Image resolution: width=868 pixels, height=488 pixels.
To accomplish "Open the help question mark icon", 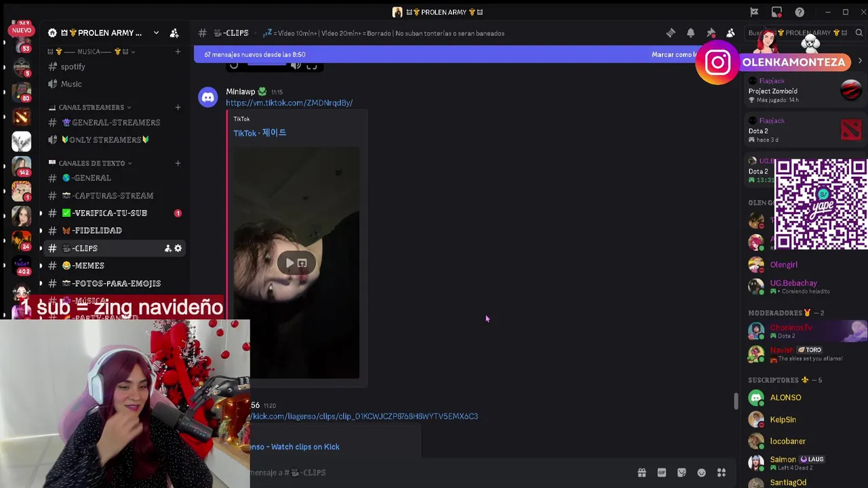I will point(800,12).
